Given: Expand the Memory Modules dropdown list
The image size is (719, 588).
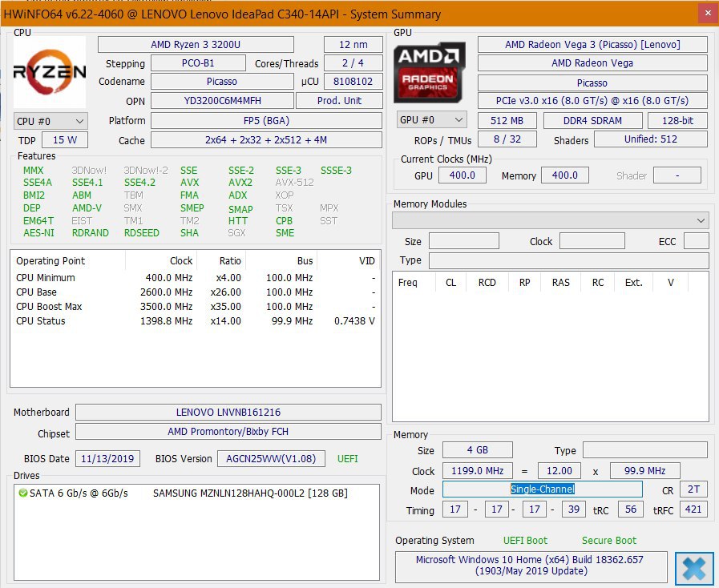Looking at the screenshot, I should point(550,220).
